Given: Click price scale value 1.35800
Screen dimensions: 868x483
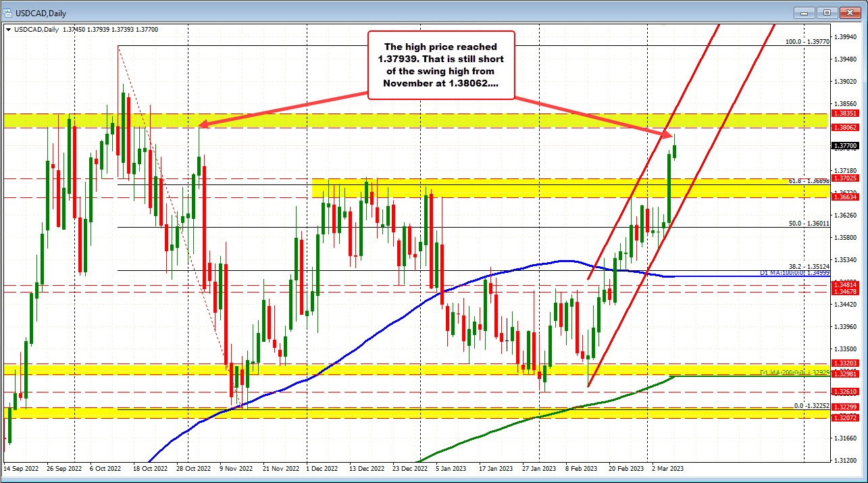Looking at the screenshot, I should [844, 238].
